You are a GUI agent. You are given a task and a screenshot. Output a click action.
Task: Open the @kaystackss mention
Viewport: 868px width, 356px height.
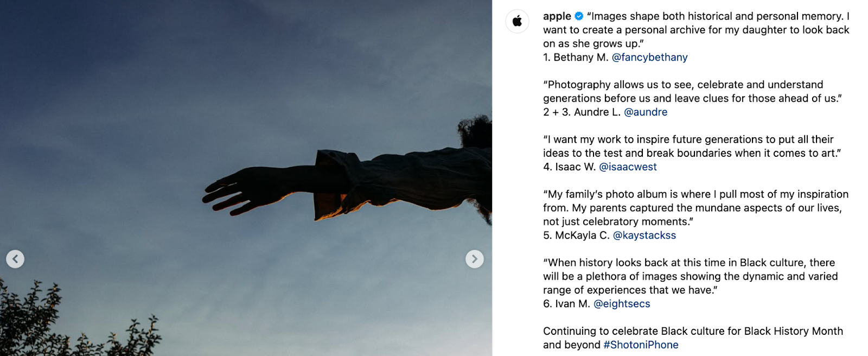644,235
